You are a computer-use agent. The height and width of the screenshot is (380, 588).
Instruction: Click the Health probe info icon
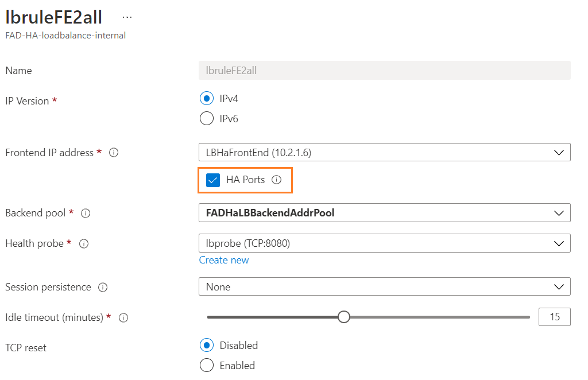pyautogui.click(x=83, y=243)
